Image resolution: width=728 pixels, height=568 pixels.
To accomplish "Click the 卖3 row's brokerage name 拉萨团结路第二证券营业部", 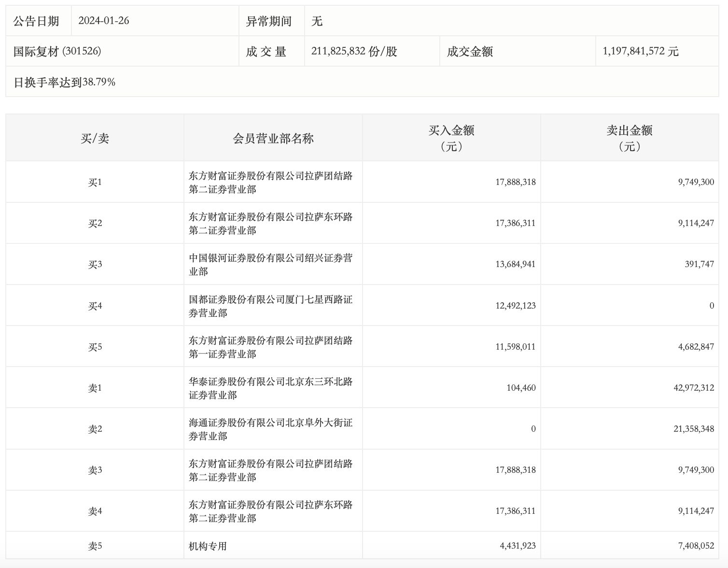I will (271, 470).
